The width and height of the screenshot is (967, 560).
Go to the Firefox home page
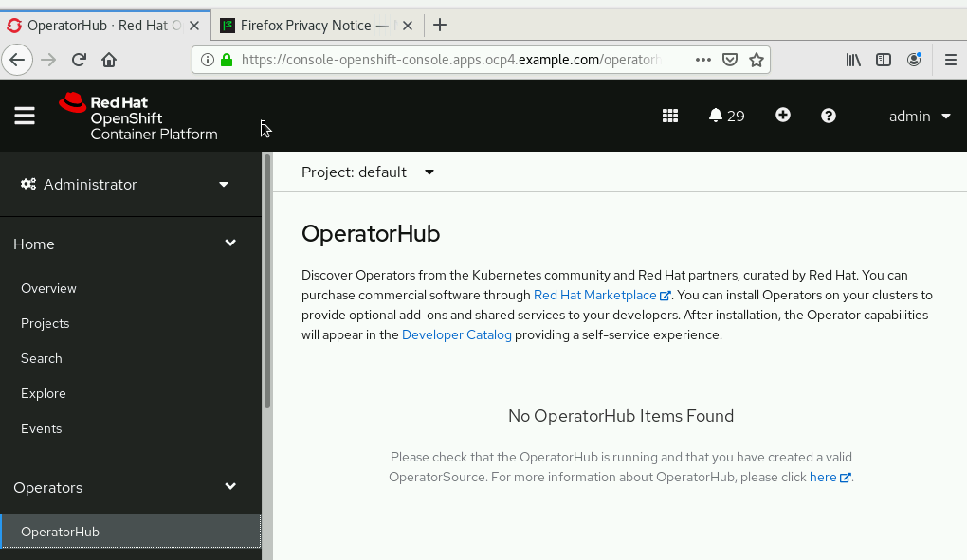click(x=109, y=60)
